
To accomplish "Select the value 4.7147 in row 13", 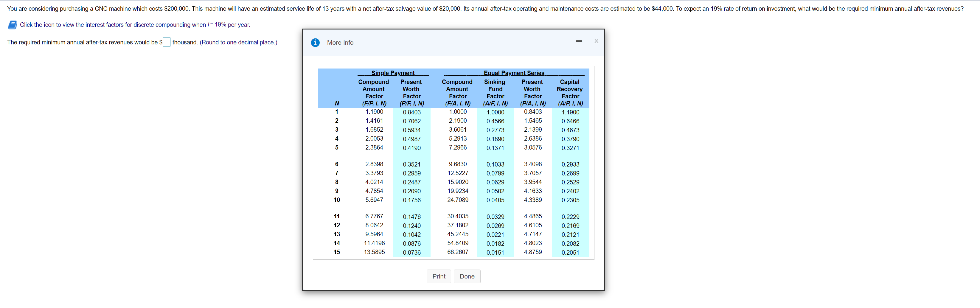I will pyautogui.click(x=533, y=234).
